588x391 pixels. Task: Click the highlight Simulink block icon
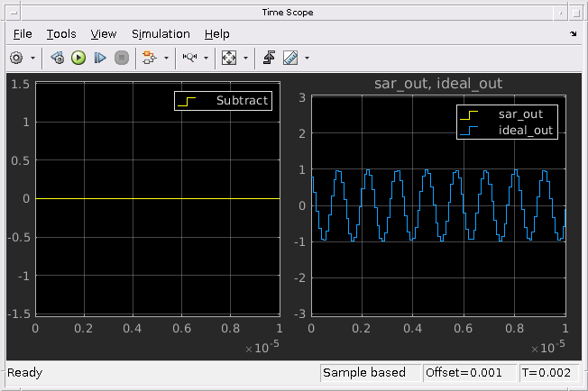click(149, 58)
